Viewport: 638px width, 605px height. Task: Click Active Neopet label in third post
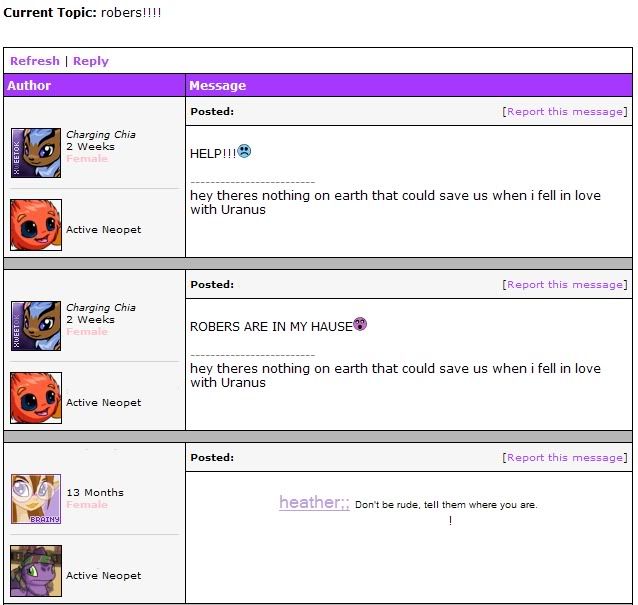(x=104, y=575)
